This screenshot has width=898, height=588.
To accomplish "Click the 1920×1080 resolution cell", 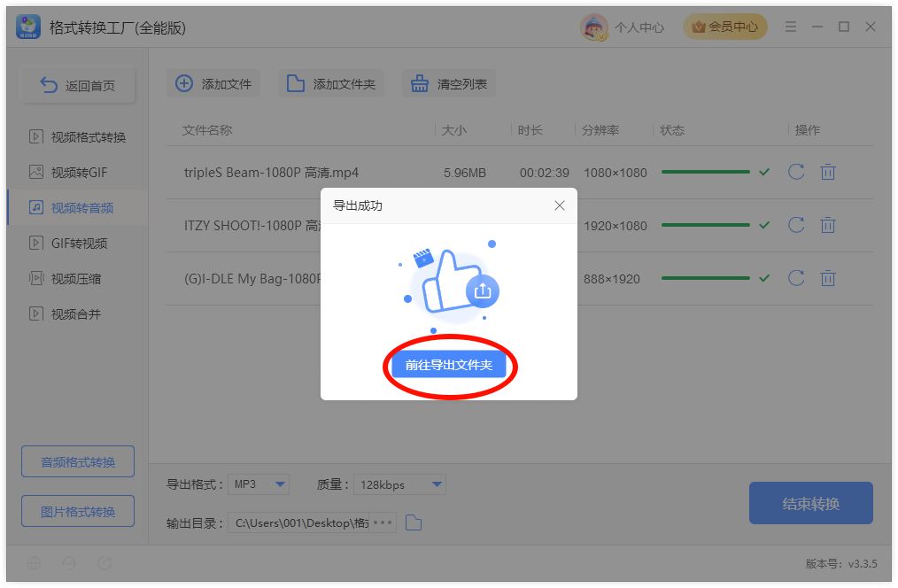I will click(615, 226).
